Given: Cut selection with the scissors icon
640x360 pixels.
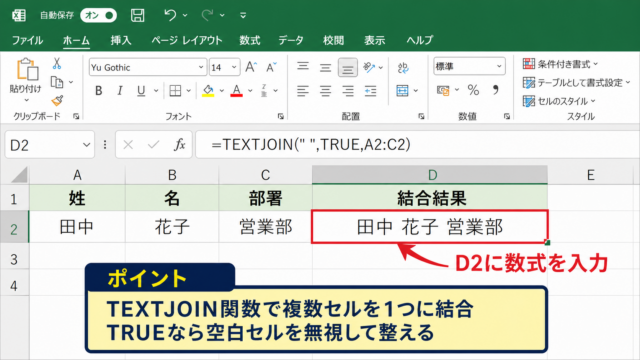Looking at the screenshot, I should tap(57, 63).
